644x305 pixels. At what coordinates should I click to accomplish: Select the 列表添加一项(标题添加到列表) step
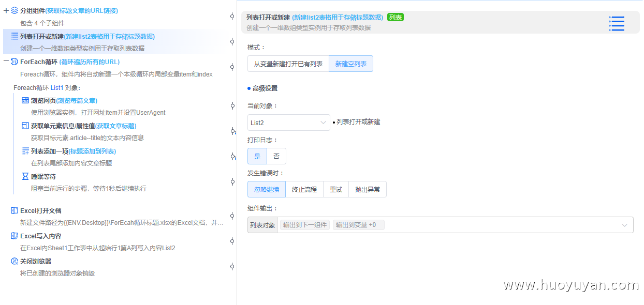pyautogui.click(x=74, y=151)
